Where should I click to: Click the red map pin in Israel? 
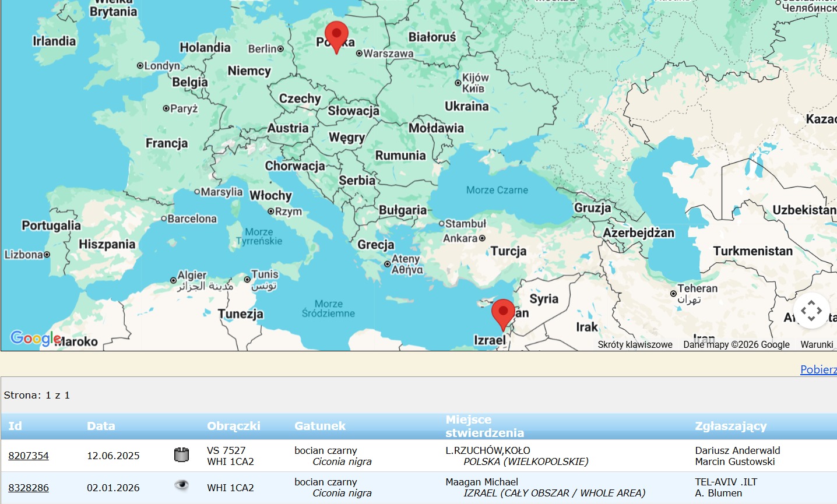tap(503, 313)
